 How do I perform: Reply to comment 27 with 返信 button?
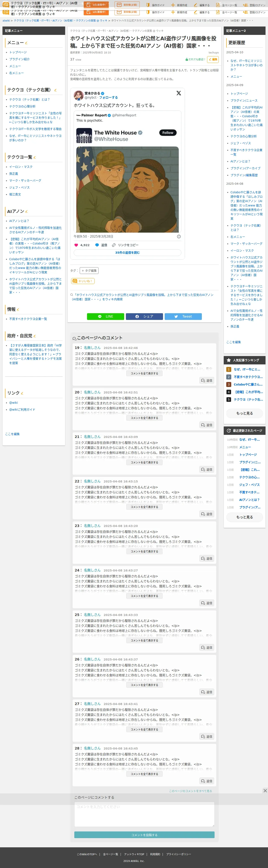207,737
